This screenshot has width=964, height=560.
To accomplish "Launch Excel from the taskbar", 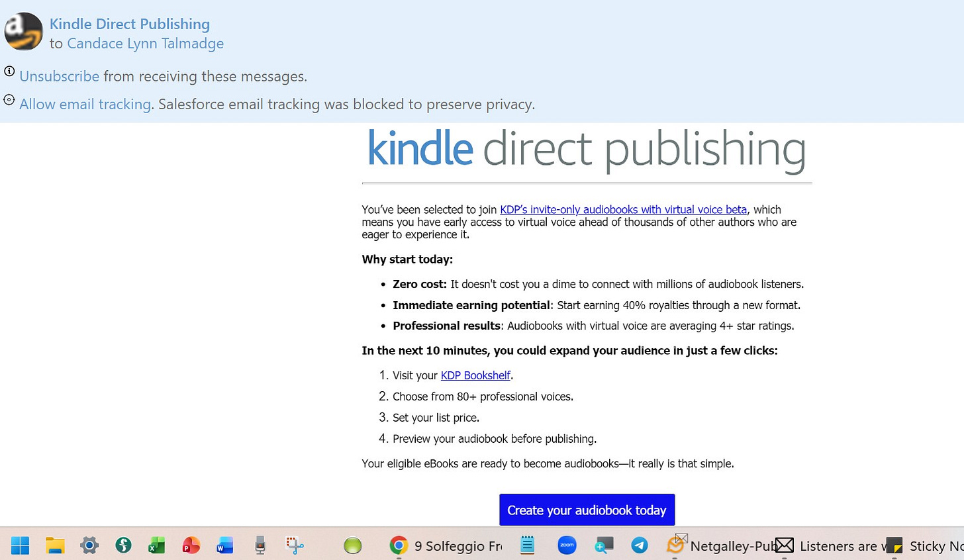I will [x=156, y=545].
